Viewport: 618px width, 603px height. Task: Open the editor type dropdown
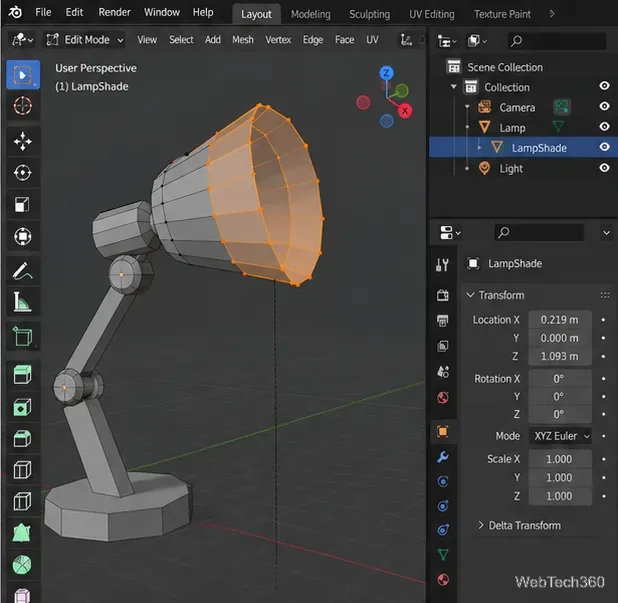coord(22,40)
